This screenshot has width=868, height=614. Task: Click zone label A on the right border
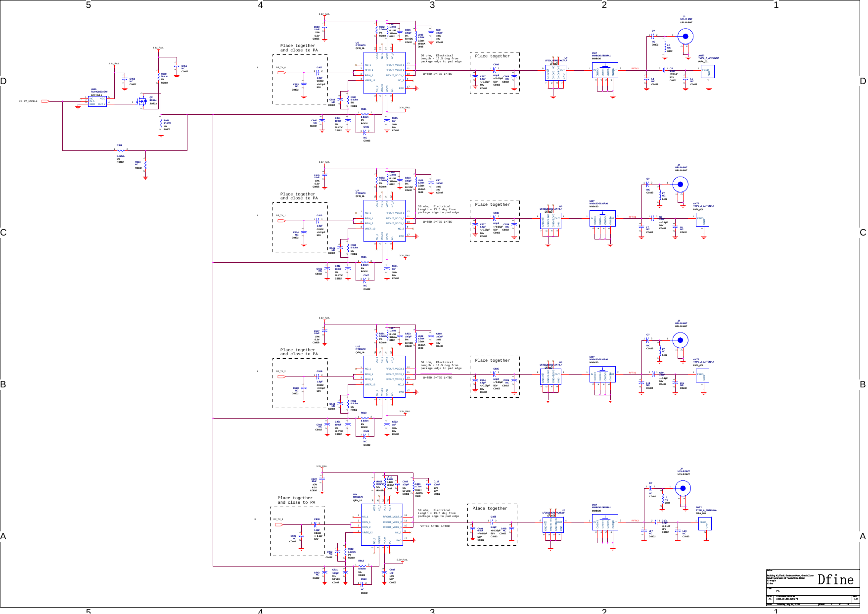(x=863, y=536)
